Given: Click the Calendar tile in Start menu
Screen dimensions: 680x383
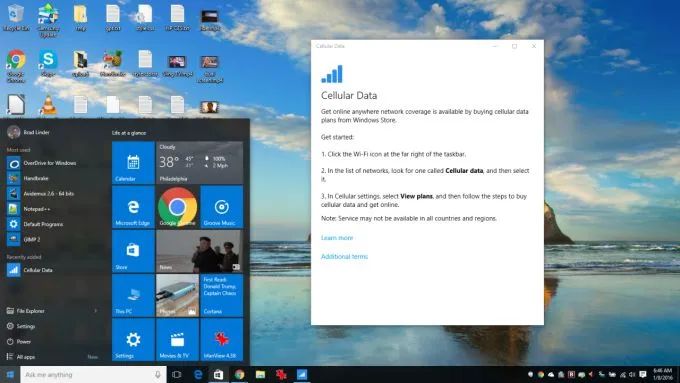Looking at the screenshot, I should tap(133, 163).
